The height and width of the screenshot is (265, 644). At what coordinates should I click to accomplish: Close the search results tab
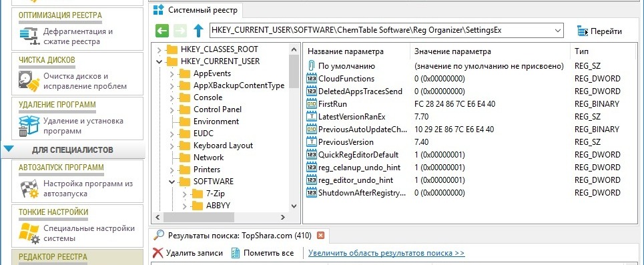[x=321, y=236]
